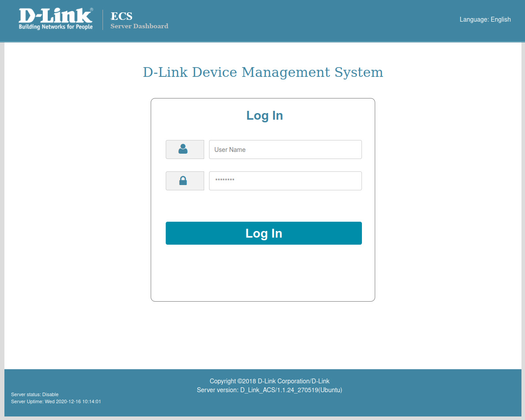Click the D-Link Device Management System heading
This screenshot has height=420, width=525.
pyautogui.click(x=263, y=72)
